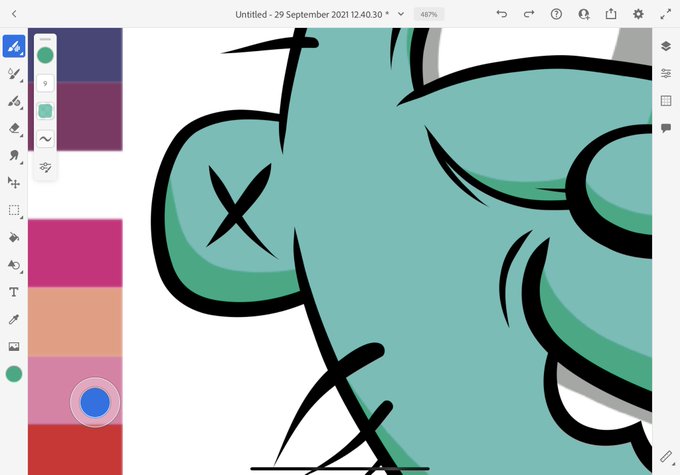Screen dimensions: 680x475
Task: Adjust brush smoothing setting
Action: pos(45,139)
